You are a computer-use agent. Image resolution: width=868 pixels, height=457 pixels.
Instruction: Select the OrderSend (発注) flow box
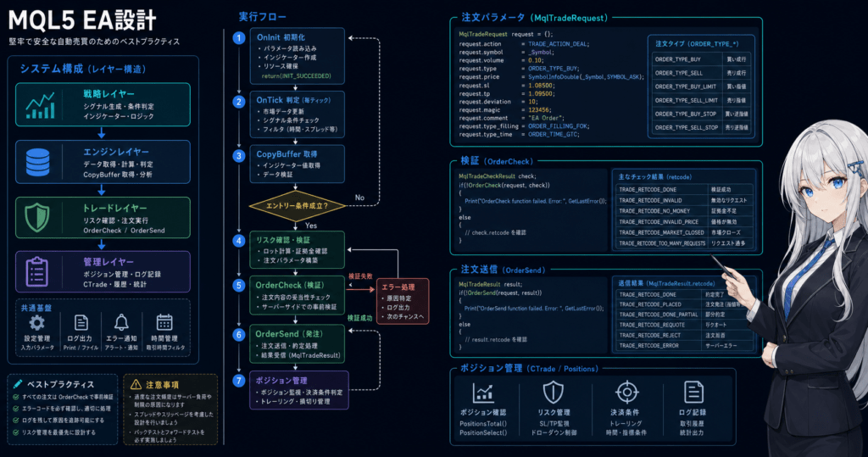[297, 344]
